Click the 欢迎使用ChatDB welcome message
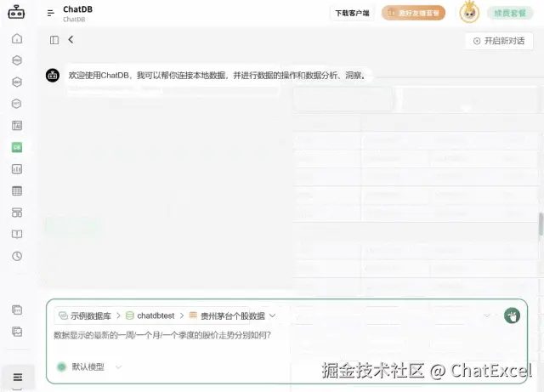Screen dimensions: 544x392 point(218,76)
